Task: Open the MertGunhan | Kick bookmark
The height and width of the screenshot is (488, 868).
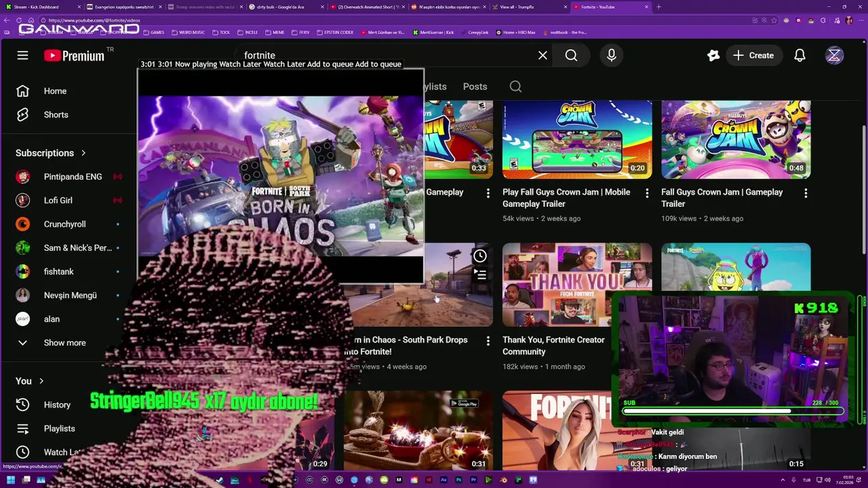Action: [433, 32]
